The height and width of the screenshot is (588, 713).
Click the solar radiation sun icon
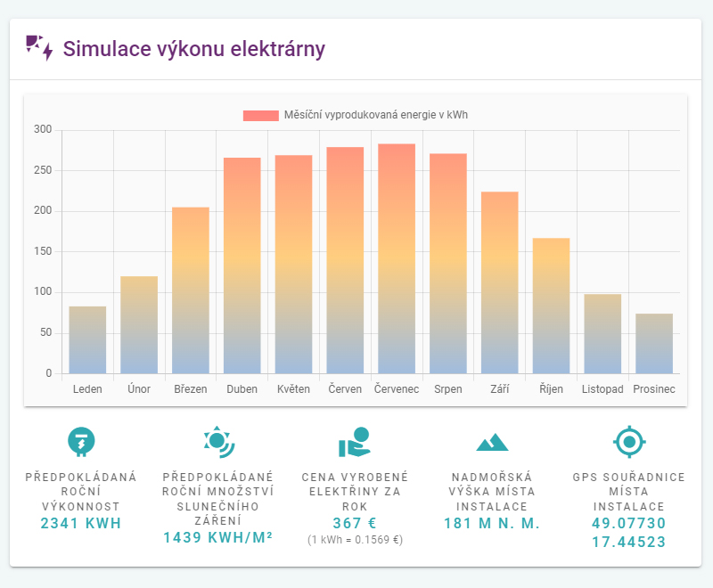[218, 440]
